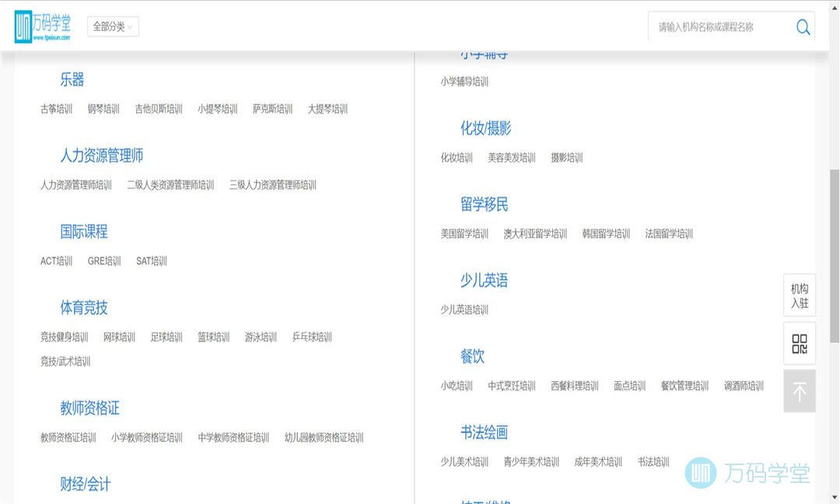The height and width of the screenshot is (504, 840).
Task: Choose GRE培训 under 国际课程
Action: (x=104, y=261)
